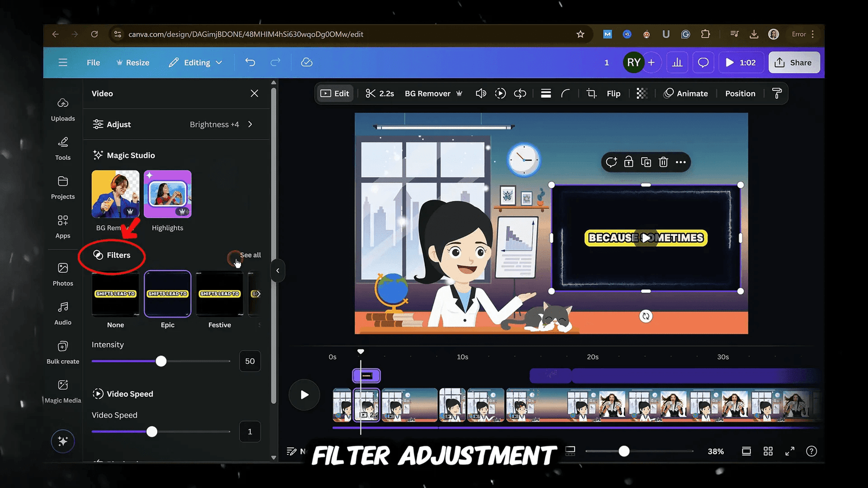This screenshot has width=868, height=488.
Task: Open the Uploads panel
Action: pyautogui.click(x=62, y=109)
